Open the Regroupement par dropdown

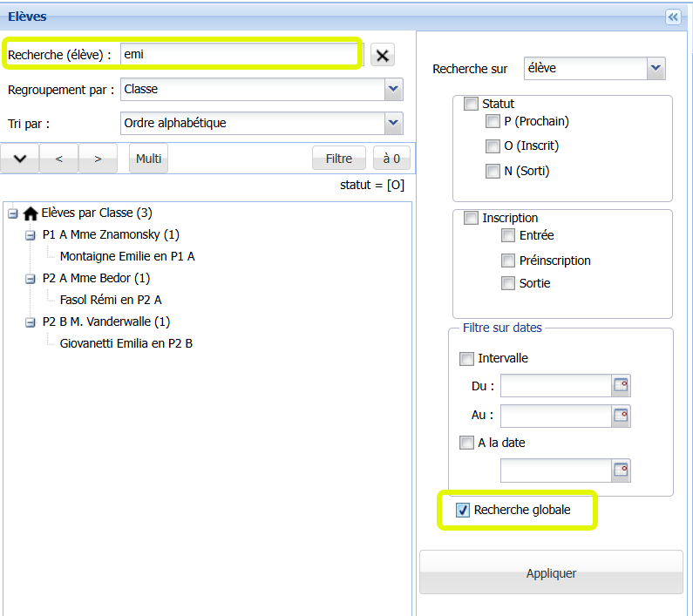(393, 89)
